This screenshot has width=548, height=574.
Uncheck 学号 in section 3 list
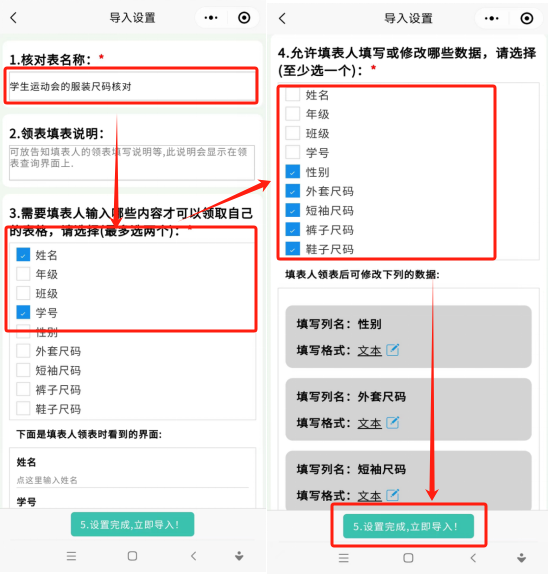point(23,312)
